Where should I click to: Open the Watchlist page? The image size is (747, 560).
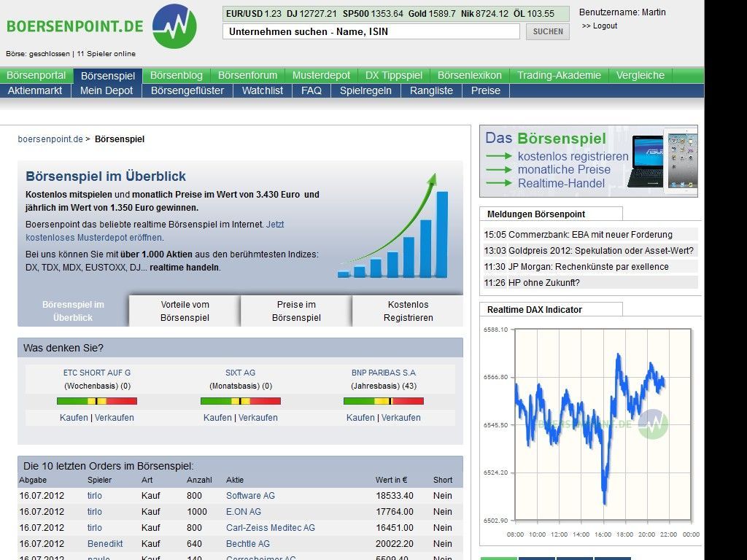tap(263, 90)
